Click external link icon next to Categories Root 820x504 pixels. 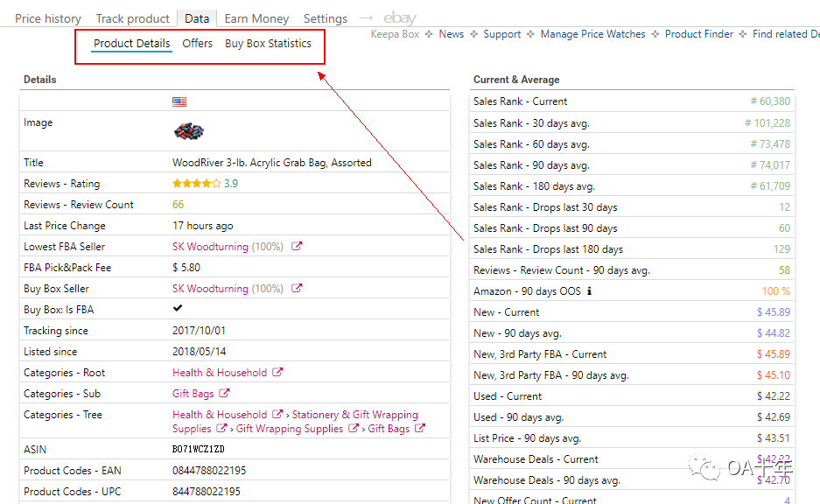pos(277,373)
